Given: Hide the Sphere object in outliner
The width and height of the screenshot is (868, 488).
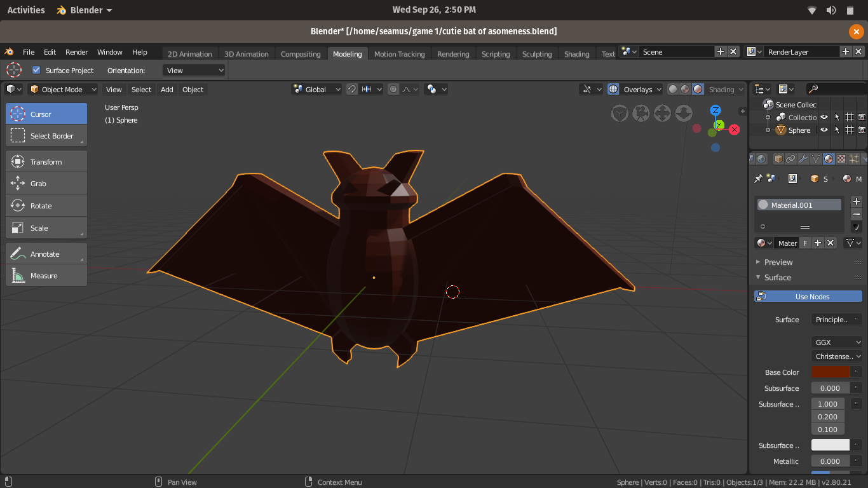Looking at the screenshot, I should (x=824, y=130).
